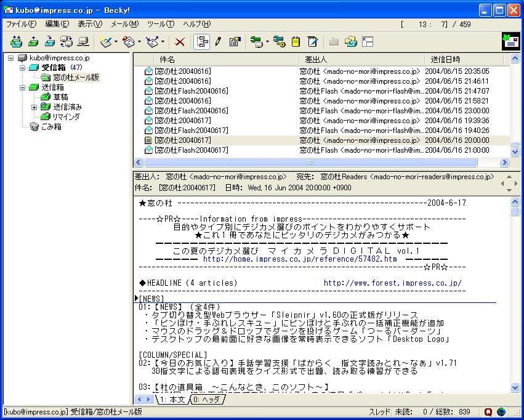This screenshot has width=524, height=420.
Task: Open the dropdown arrow beside the new message icon
Action: pyautogui.click(x=116, y=42)
